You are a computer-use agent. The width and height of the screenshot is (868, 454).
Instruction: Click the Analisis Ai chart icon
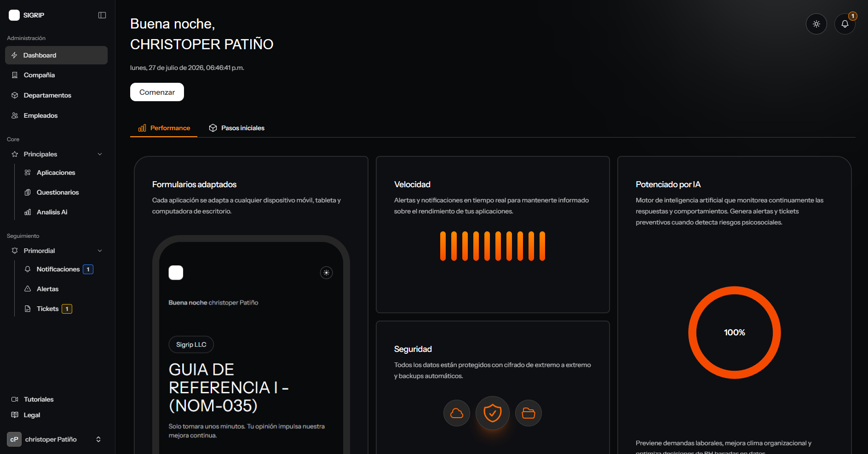point(28,212)
